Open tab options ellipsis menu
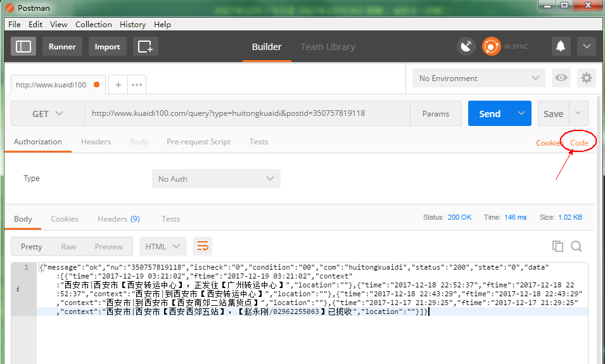Viewport: 605px width, 364px height. 137,84
